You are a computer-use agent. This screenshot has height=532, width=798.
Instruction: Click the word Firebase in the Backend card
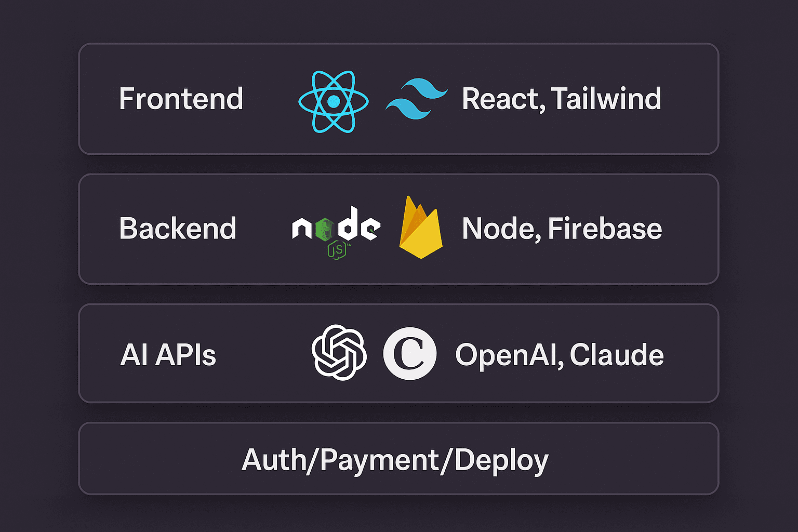pos(605,229)
